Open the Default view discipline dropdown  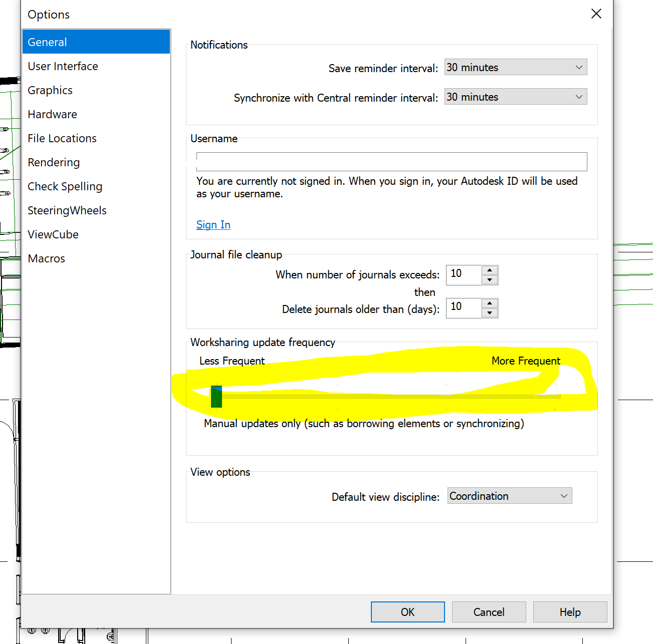[x=563, y=496]
